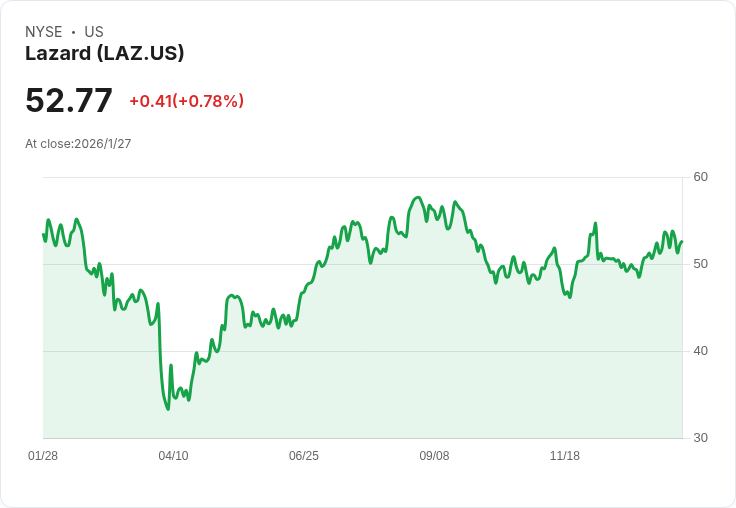Click the 40 price axis label

pyautogui.click(x=701, y=351)
